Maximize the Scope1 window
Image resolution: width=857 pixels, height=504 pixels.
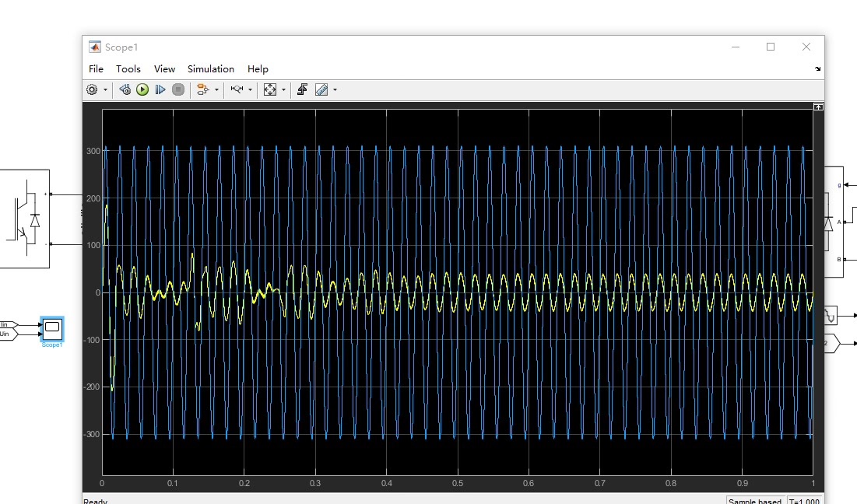(771, 47)
